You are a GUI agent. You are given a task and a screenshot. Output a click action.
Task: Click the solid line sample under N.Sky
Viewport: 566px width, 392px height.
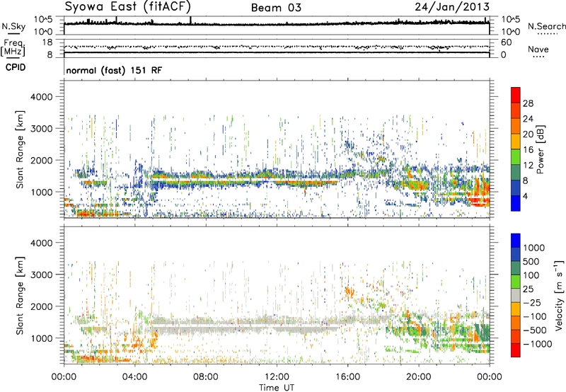point(13,34)
